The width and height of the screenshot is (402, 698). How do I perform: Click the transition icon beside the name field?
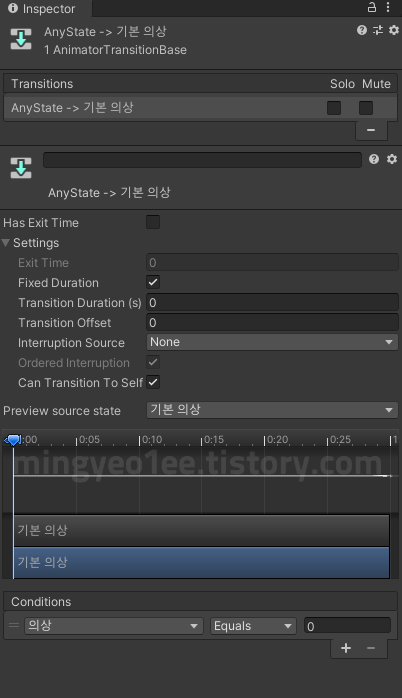pos(21,167)
